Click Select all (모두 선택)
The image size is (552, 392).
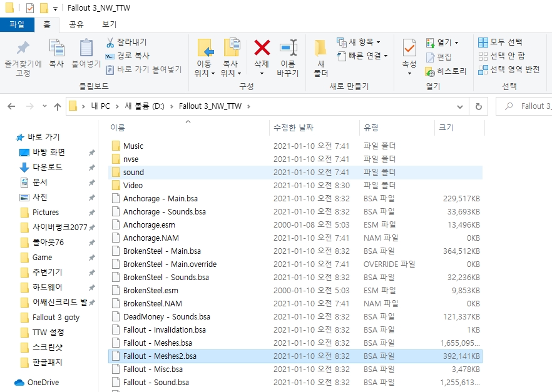click(x=500, y=42)
